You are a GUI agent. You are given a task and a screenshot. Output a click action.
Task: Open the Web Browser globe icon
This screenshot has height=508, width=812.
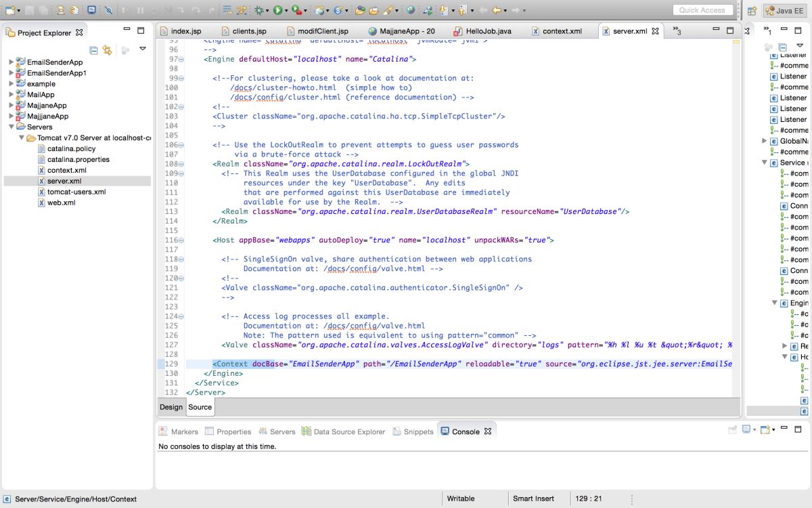(x=410, y=10)
